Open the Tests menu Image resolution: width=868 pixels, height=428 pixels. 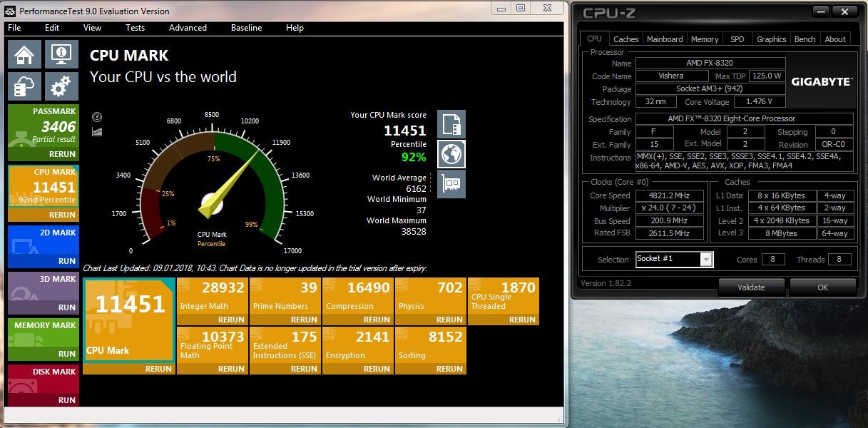(136, 28)
